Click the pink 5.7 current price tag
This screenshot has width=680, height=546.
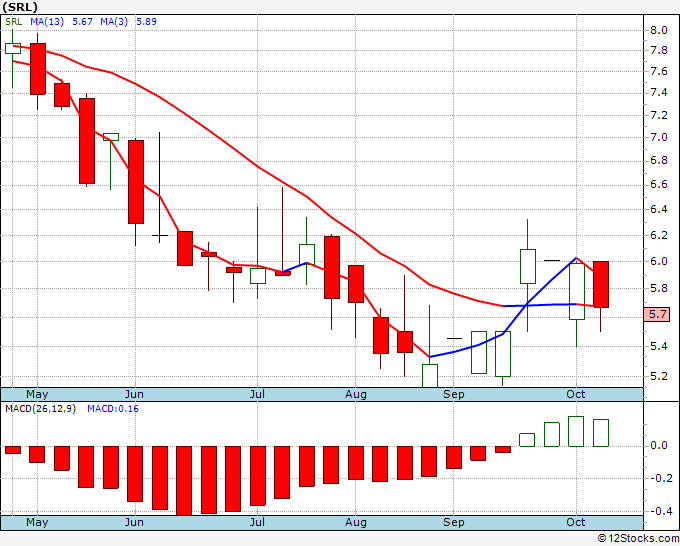pos(657,314)
